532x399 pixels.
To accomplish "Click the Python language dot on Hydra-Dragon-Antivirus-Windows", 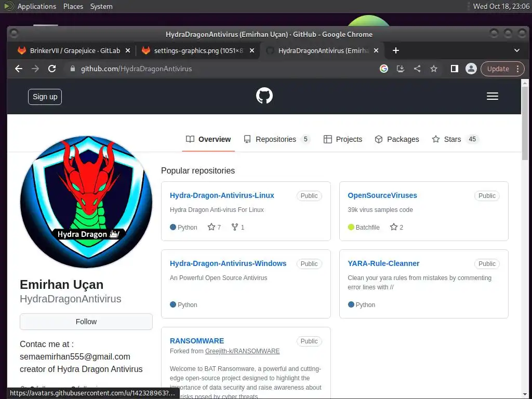I will point(173,304).
